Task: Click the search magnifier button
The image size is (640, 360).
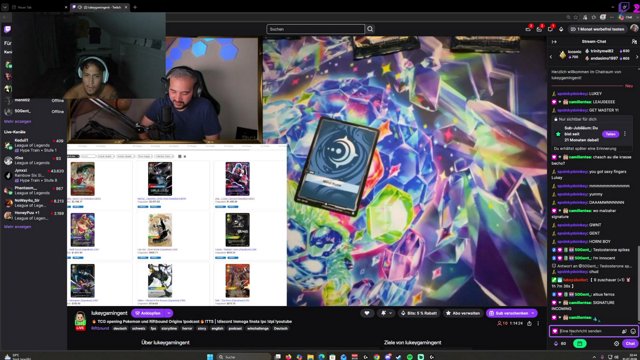Action: 370,29
